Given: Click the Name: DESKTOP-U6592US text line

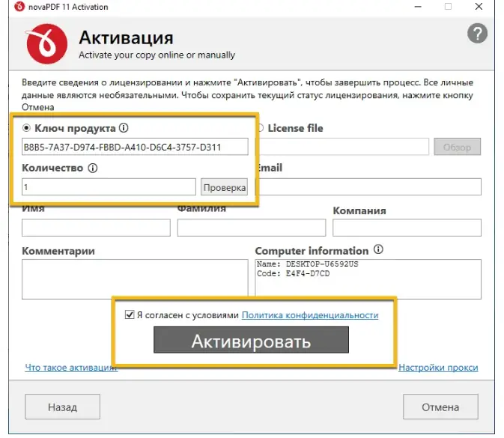Looking at the screenshot, I should click(x=307, y=264).
